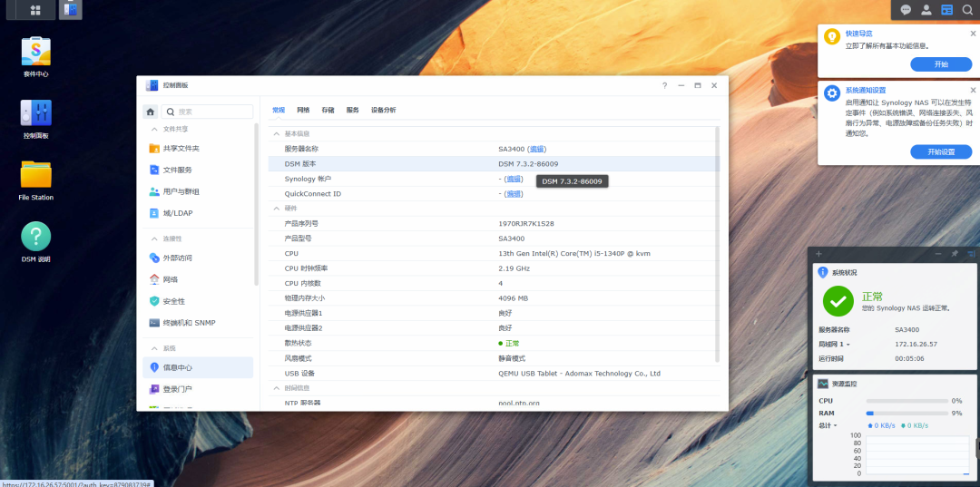Click the plus icon to add a widget
Viewport: 980px width, 487px height.
818,254
